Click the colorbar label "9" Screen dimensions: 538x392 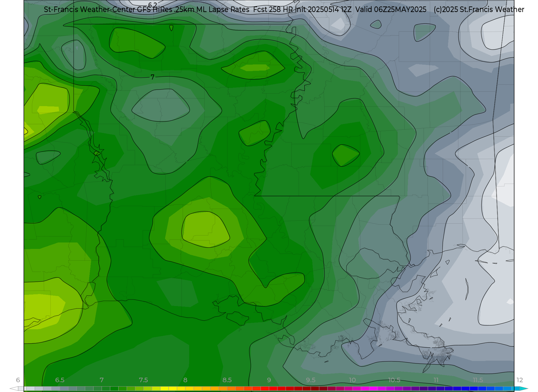[x=269, y=380]
